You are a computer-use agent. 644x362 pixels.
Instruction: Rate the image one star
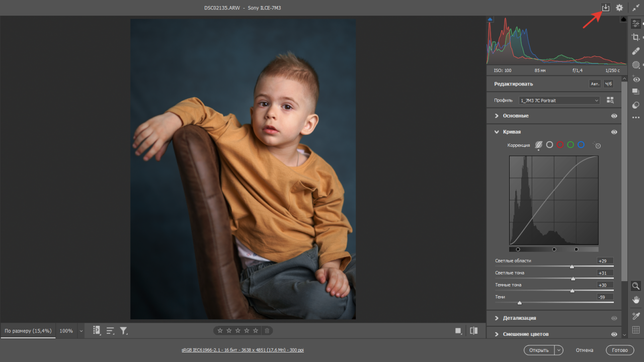tap(220, 330)
